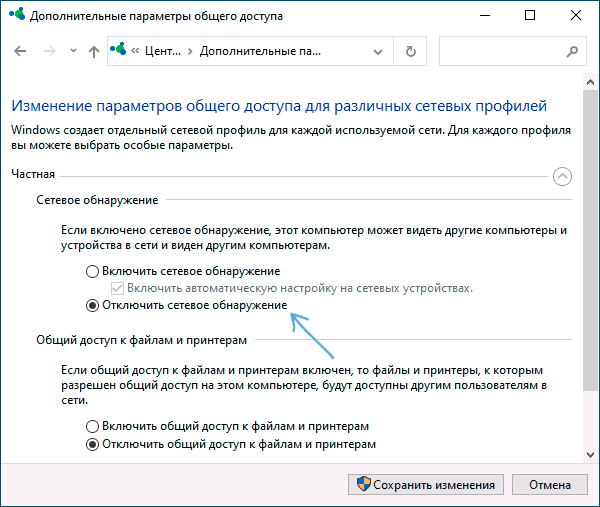Click the «Сохранить изменения» button

point(426,485)
